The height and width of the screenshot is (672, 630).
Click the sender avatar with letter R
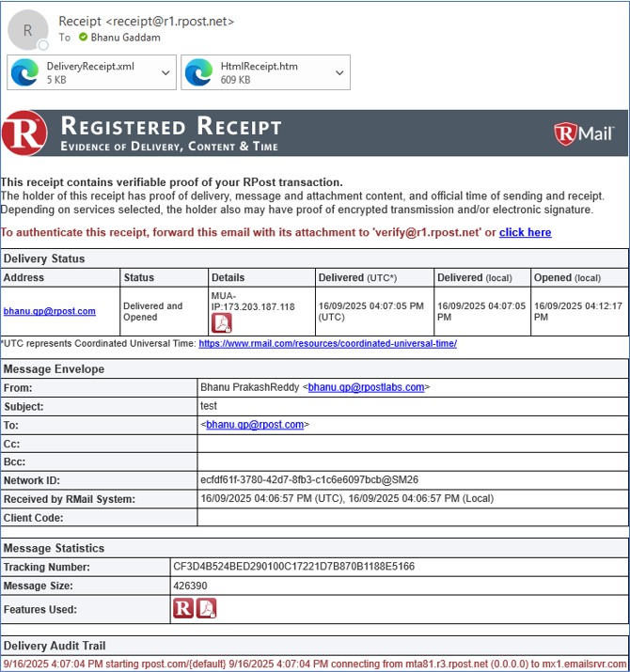(27, 30)
